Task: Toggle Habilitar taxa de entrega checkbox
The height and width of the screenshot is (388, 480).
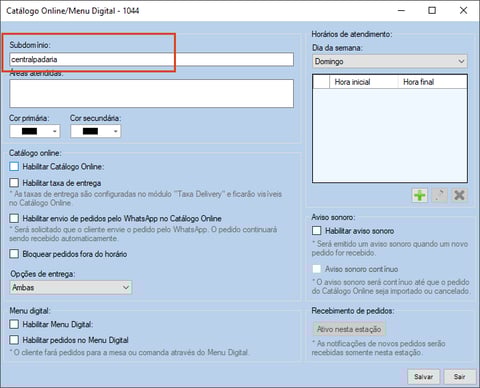Action: click(x=14, y=183)
